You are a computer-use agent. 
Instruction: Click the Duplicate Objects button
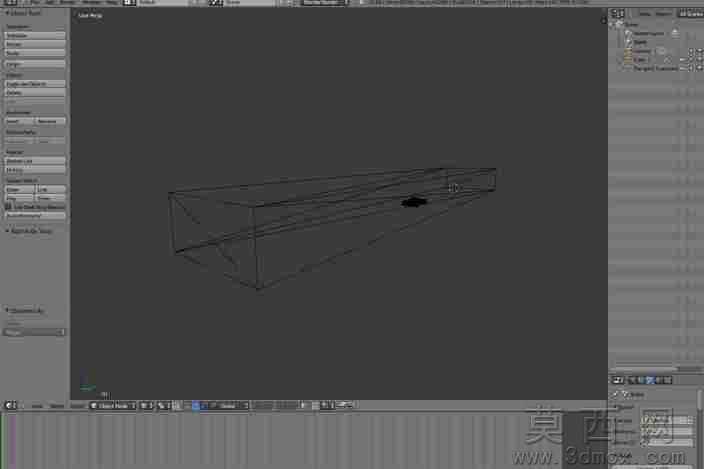[x=35, y=84]
